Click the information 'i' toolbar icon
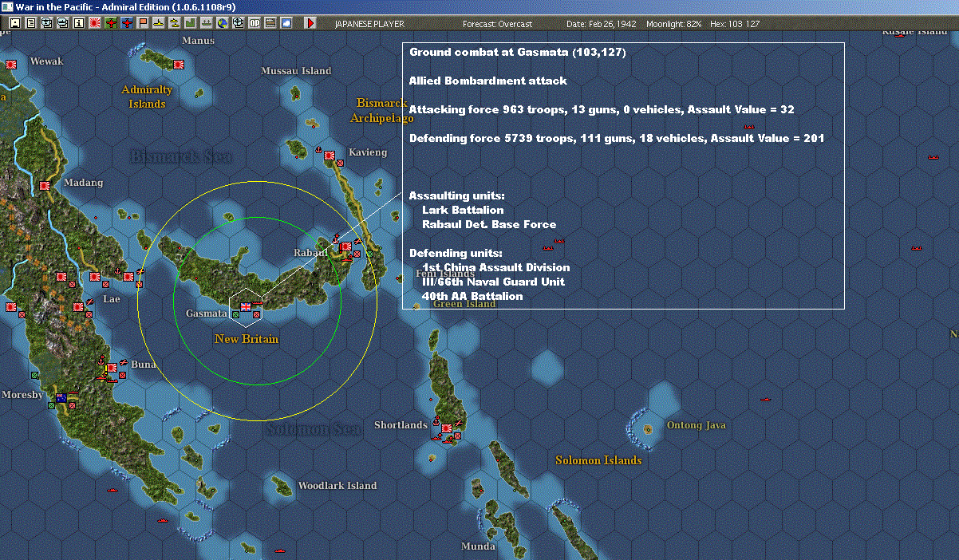 tap(78, 23)
